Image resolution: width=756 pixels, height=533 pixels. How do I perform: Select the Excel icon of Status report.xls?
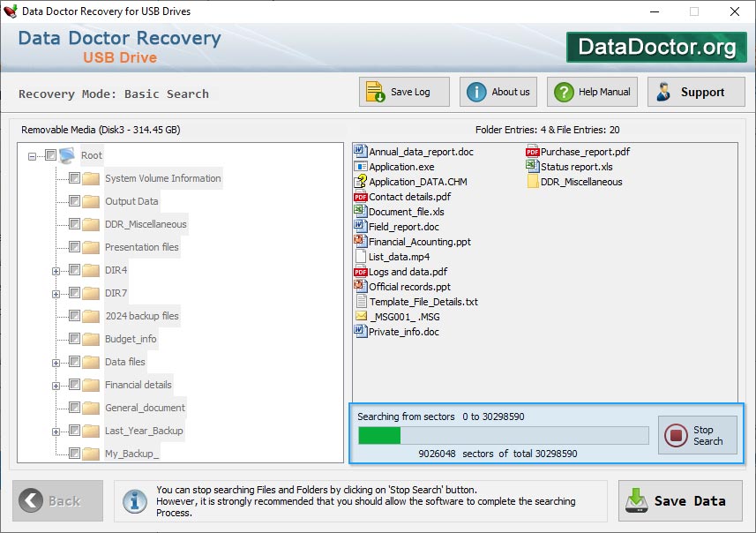click(532, 167)
